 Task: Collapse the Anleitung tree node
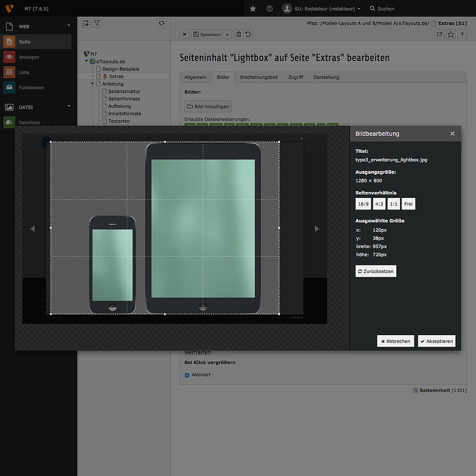point(92,84)
